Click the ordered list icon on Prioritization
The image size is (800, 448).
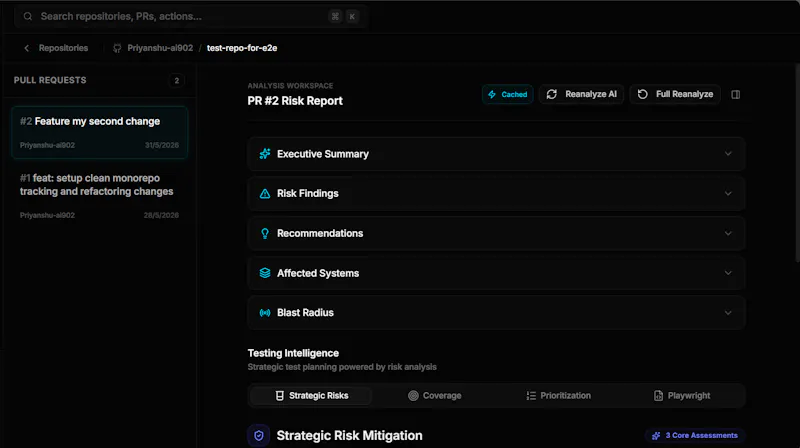[531, 395]
